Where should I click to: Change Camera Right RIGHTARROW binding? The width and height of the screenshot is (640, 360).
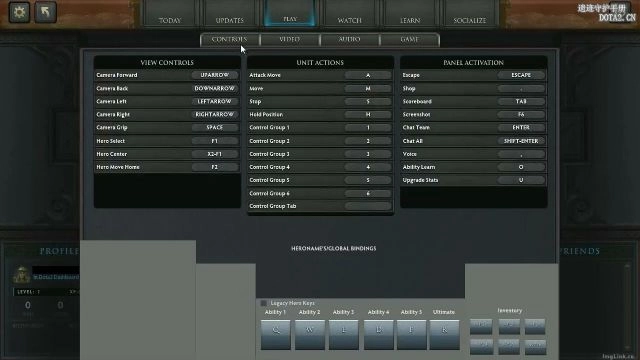pyautogui.click(x=215, y=114)
